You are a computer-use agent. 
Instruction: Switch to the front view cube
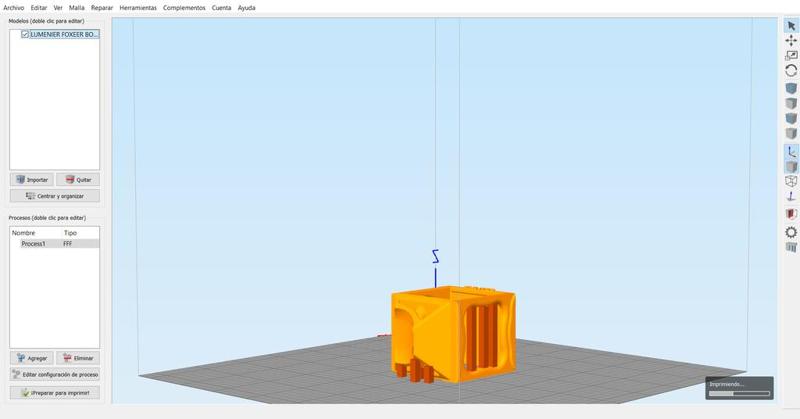[791, 118]
